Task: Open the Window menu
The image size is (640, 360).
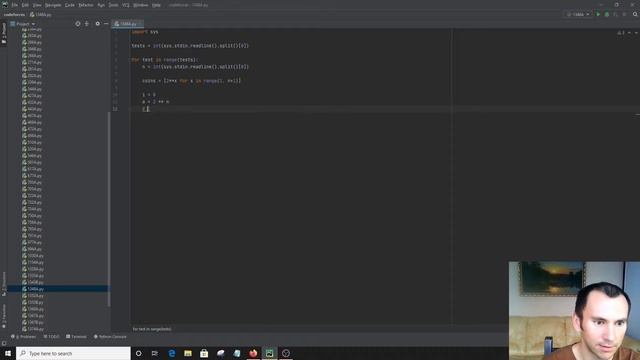Action: tap(140, 5)
